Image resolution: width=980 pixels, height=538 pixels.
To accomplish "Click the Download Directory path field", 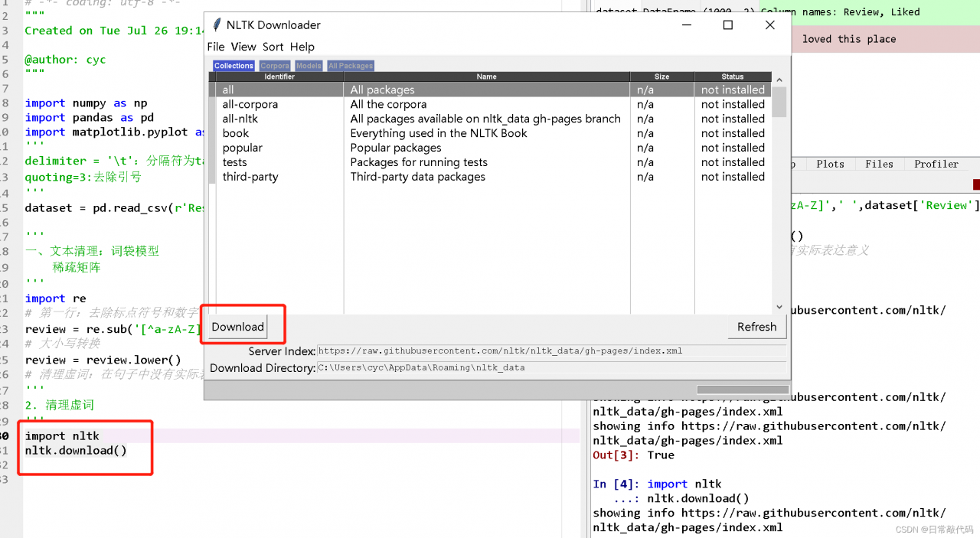I will (x=551, y=367).
